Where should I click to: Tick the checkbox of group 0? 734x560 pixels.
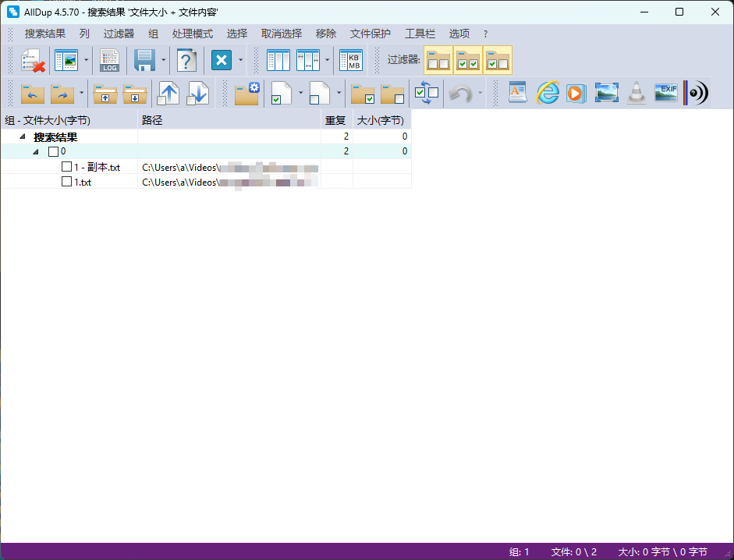click(53, 151)
